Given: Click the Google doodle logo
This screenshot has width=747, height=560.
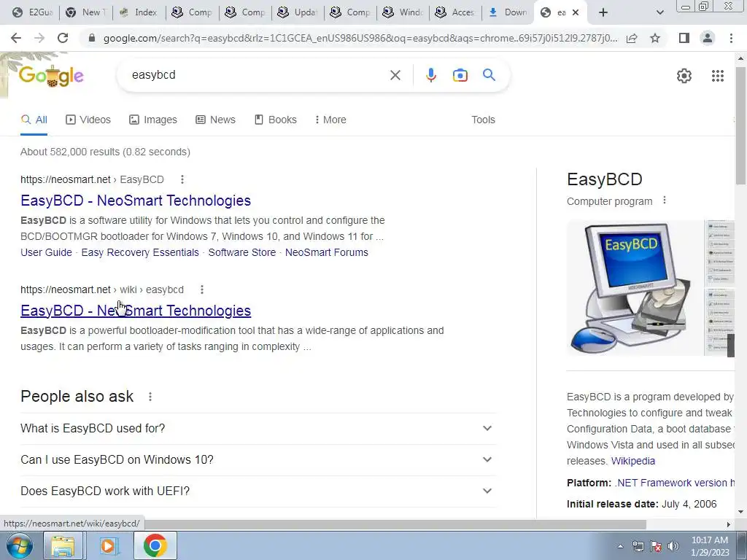Looking at the screenshot, I should [51, 76].
